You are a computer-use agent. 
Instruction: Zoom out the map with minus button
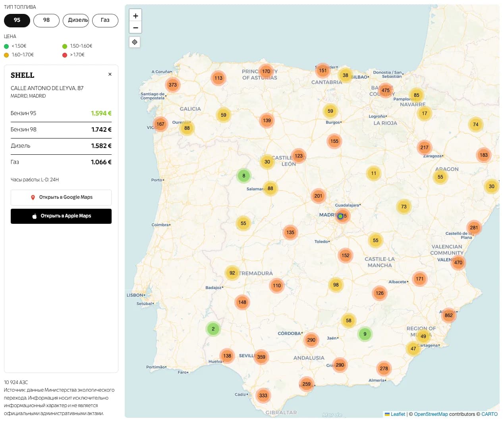[135, 27]
